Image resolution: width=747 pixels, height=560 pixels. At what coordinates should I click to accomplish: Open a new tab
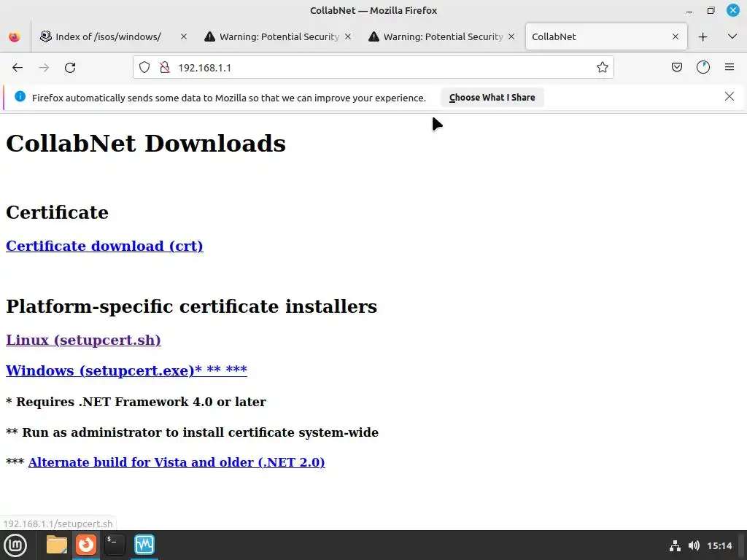coord(703,36)
